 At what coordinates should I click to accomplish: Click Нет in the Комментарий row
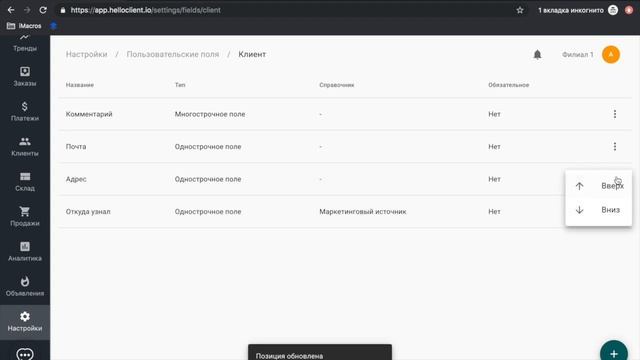(x=494, y=114)
